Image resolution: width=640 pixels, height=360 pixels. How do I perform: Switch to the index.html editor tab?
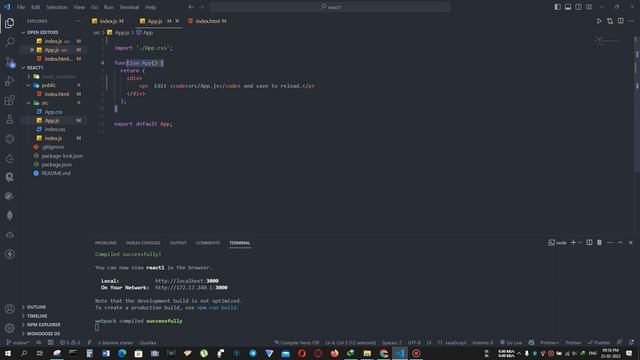pos(208,21)
